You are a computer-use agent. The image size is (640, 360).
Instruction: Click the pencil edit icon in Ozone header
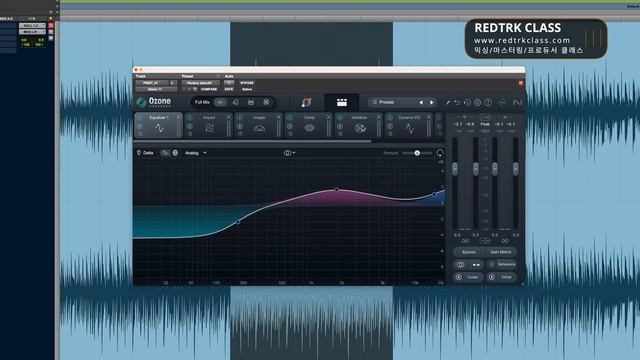[x=447, y=102]
